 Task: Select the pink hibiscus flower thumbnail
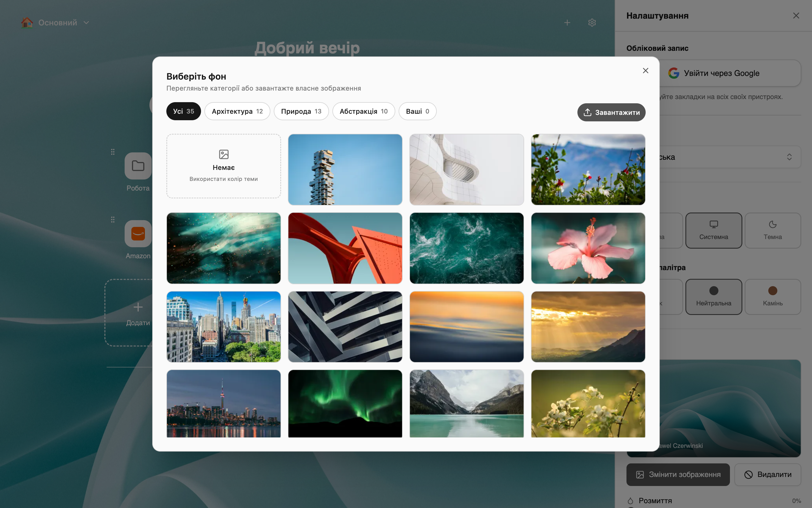pyautogui.click(x=588, y=248)
